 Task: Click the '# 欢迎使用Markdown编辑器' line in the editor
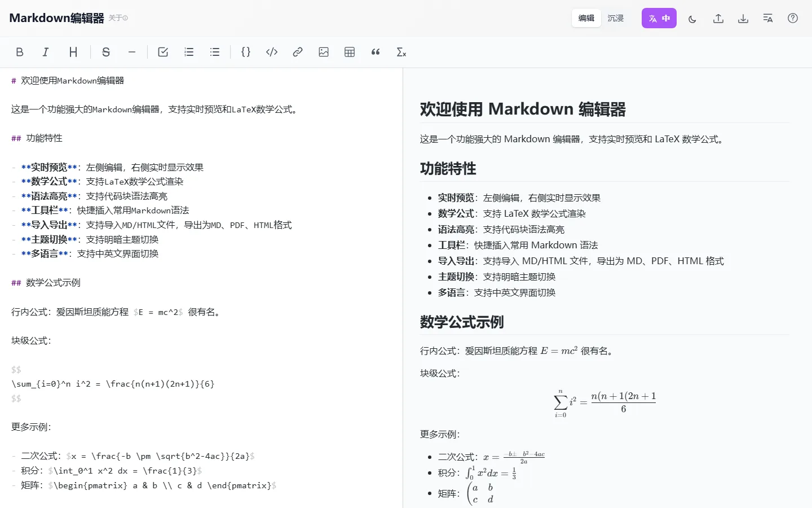point(68,81)
